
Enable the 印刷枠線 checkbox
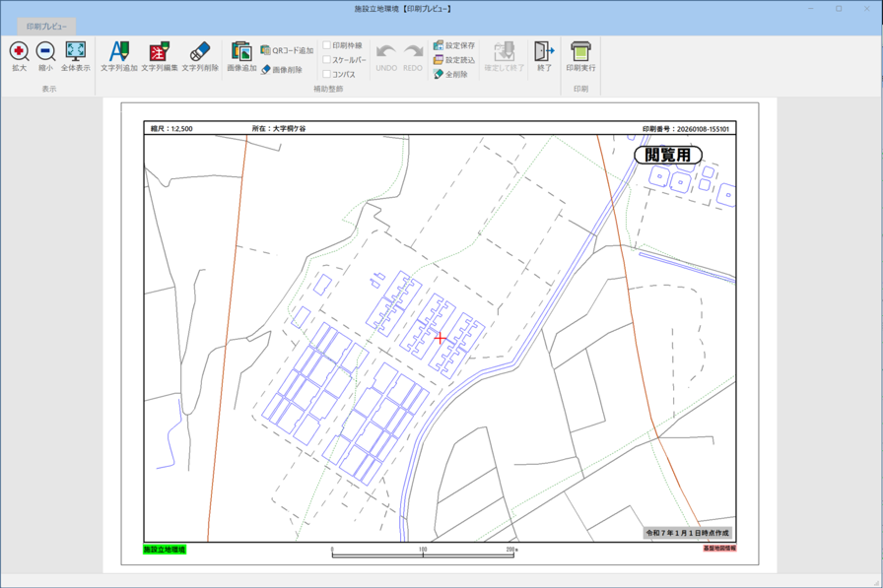[327, 45]
